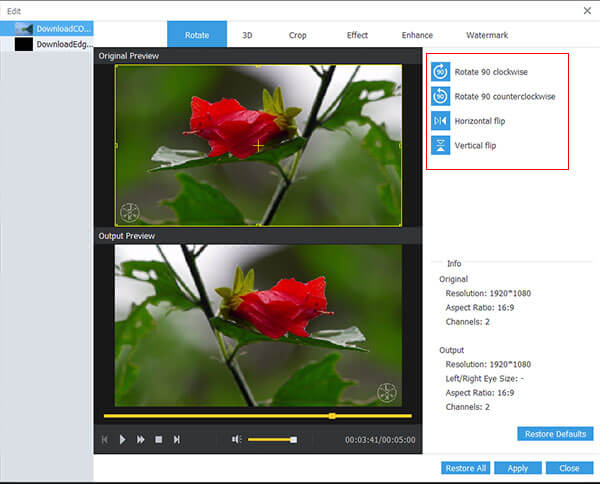Click the Restore Defaults button
The width and height of the screenshot is (600, 484).
(555, 434)
